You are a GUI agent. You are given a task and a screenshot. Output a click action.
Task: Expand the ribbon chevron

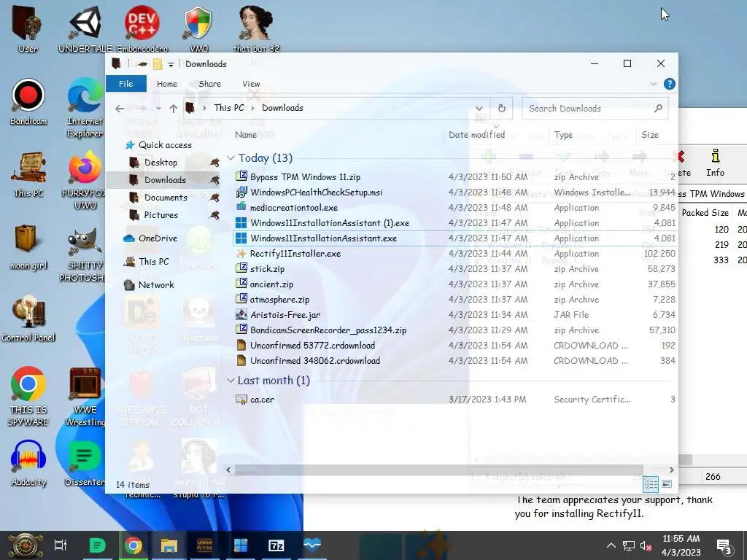(x=653, y=84)
